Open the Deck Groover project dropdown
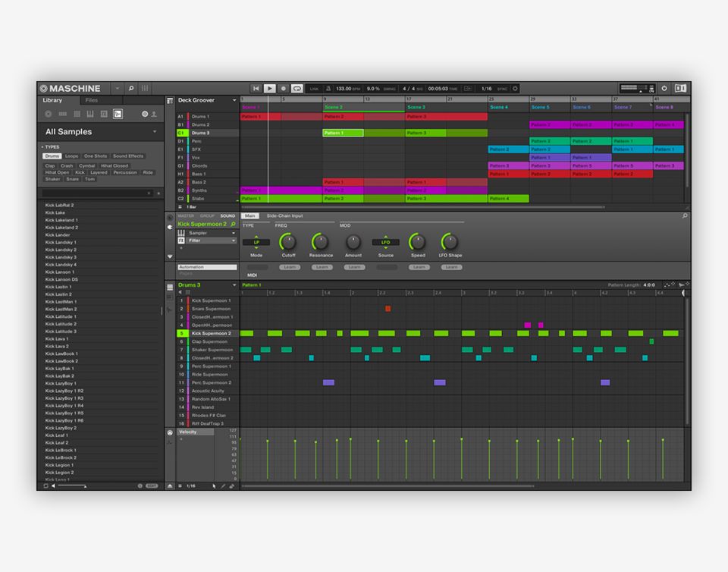Viewport: 728px width, 572px height. point(234,100)
